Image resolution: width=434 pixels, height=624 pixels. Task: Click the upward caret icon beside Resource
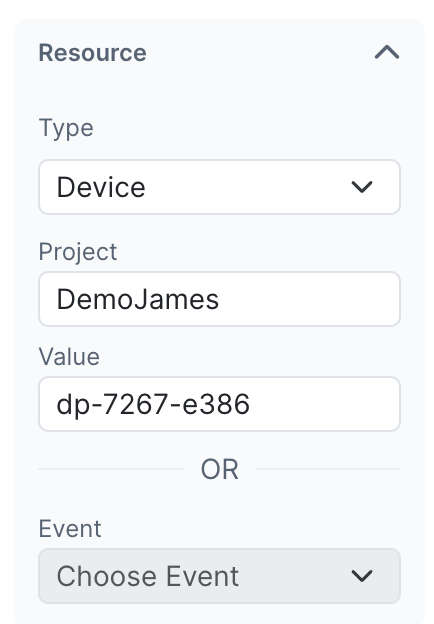tap(387, 53)
